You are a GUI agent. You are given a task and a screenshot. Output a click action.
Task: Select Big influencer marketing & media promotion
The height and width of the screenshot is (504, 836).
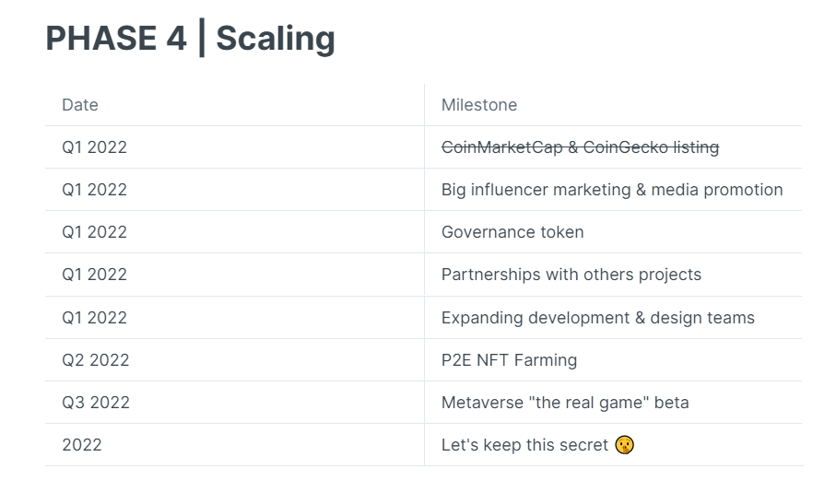612,190
